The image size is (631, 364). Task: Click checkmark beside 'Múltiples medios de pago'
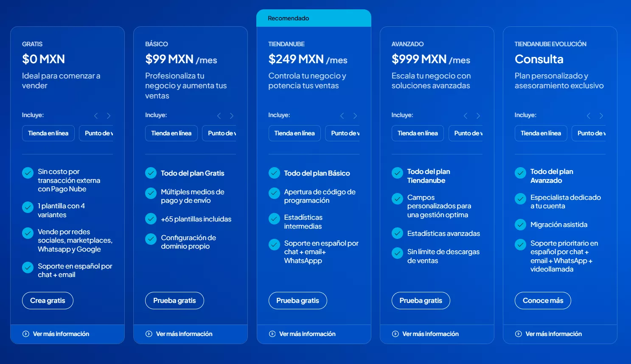tap(151, 193)
